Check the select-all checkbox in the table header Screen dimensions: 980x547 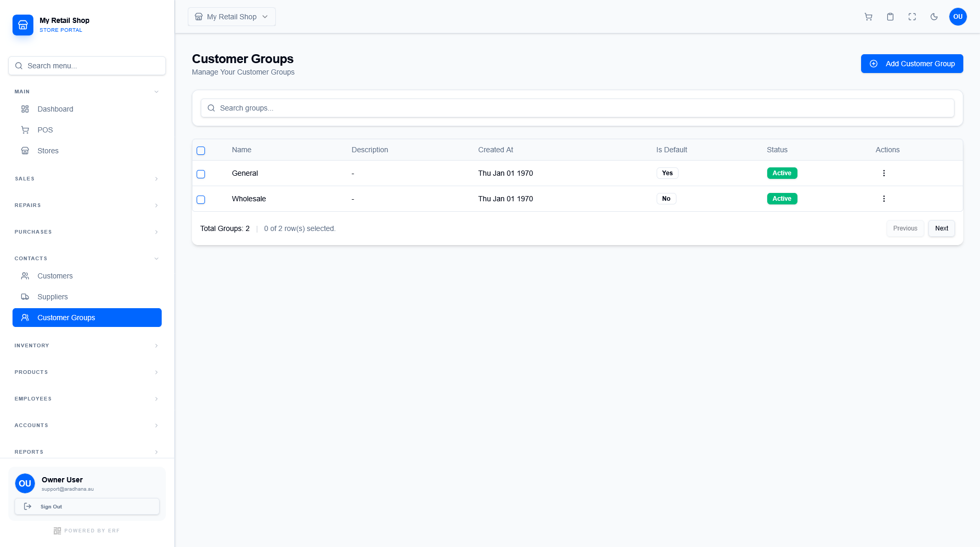[x=201, y=150]
